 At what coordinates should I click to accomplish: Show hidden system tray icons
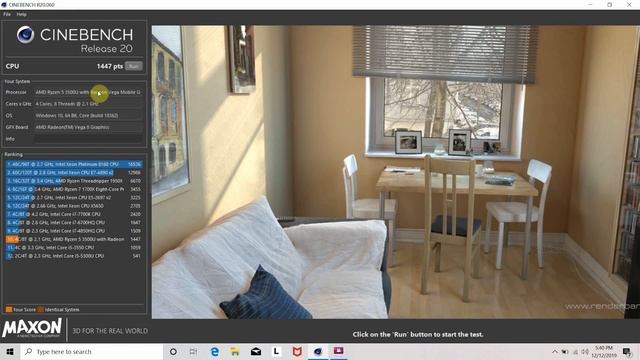tap(555, 351)
